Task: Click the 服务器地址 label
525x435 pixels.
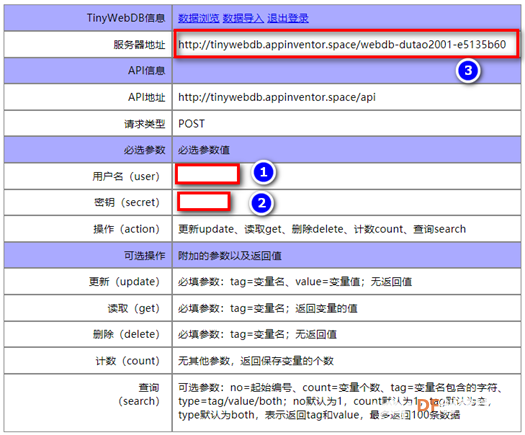Action: click(x=139, y=45)
